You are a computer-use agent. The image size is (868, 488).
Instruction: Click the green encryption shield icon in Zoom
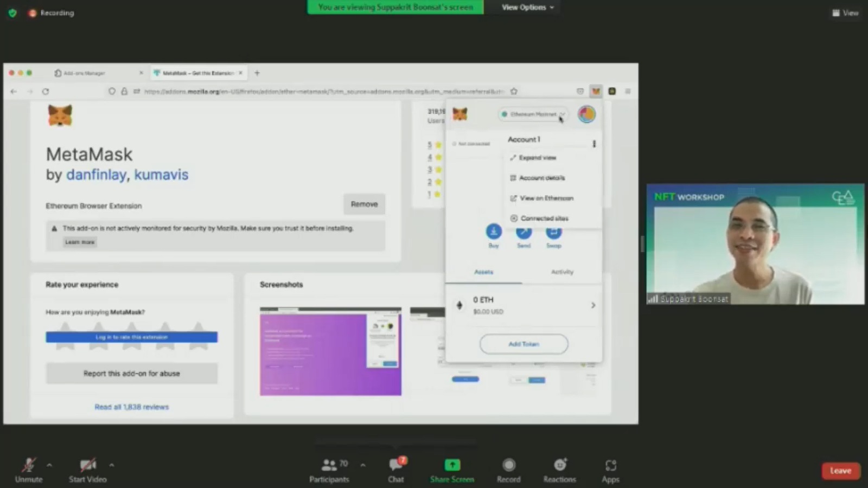click(x=12, y=12)
